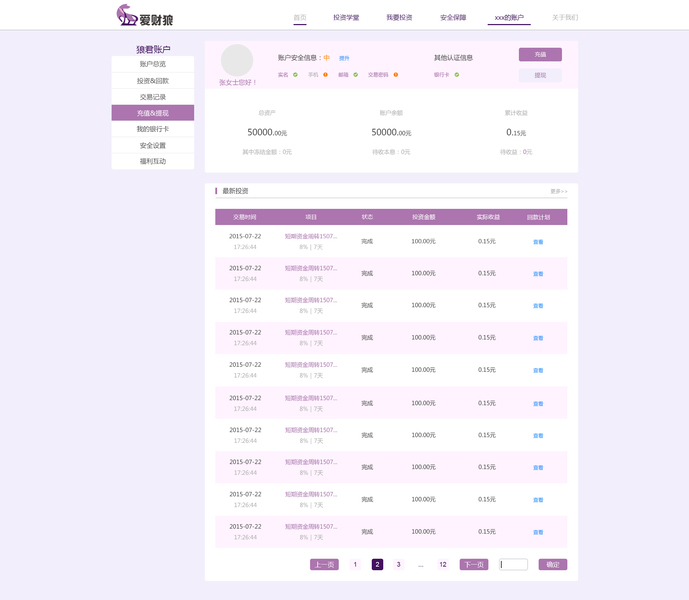689x600 pixels.
Task: Click the 状态 column header
Action: pos(367,217)
